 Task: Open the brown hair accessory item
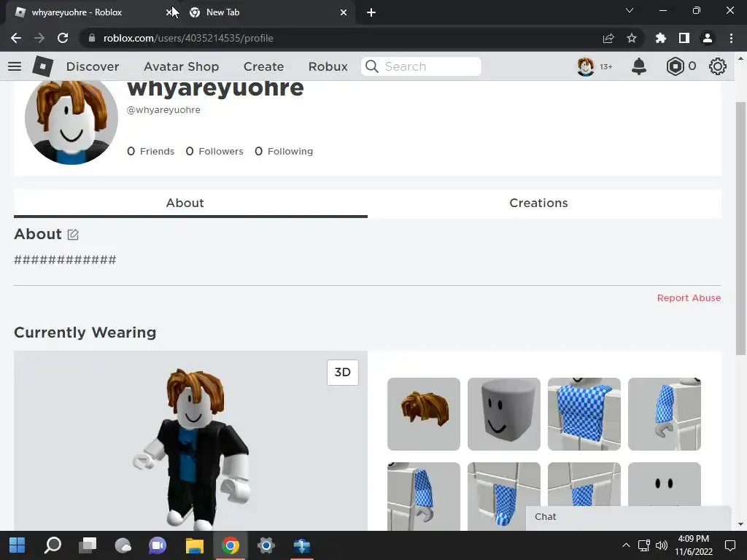pos(424,414)
